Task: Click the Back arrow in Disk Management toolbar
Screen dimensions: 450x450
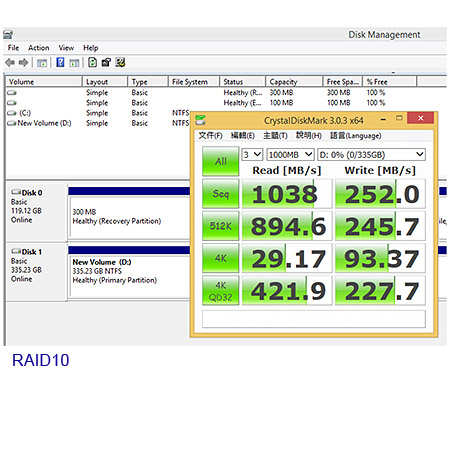Action: 10,62
